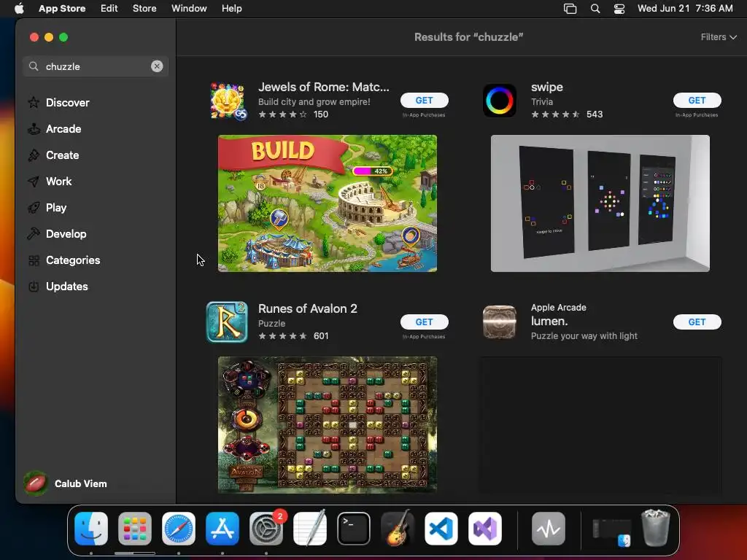Get the swipe trivia app
This screenshot has height=560, width=747.
pyautogui.click(x=697, y=101)
